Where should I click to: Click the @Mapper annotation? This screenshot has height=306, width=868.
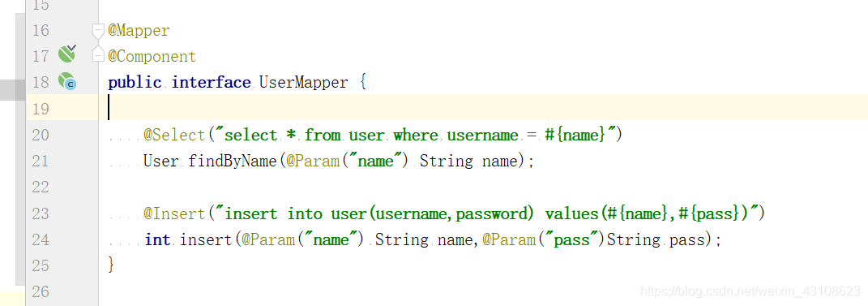click(x=139, y=31)
